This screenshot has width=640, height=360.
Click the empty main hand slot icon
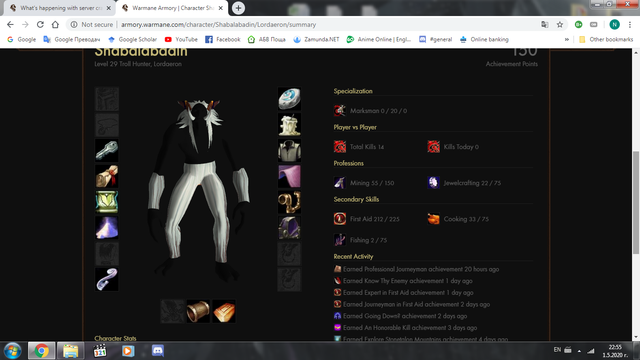[x=172, y=311]
